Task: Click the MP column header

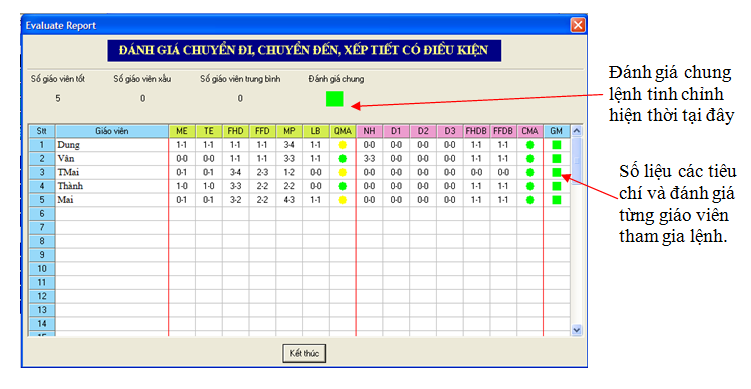Action: point(289,131)
